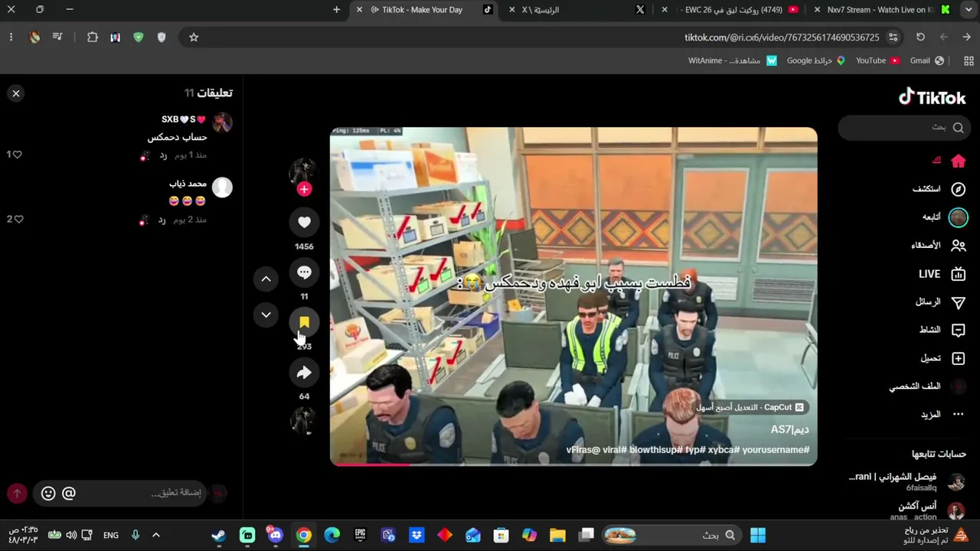Post the comment with the red arrow

point(17,494)
